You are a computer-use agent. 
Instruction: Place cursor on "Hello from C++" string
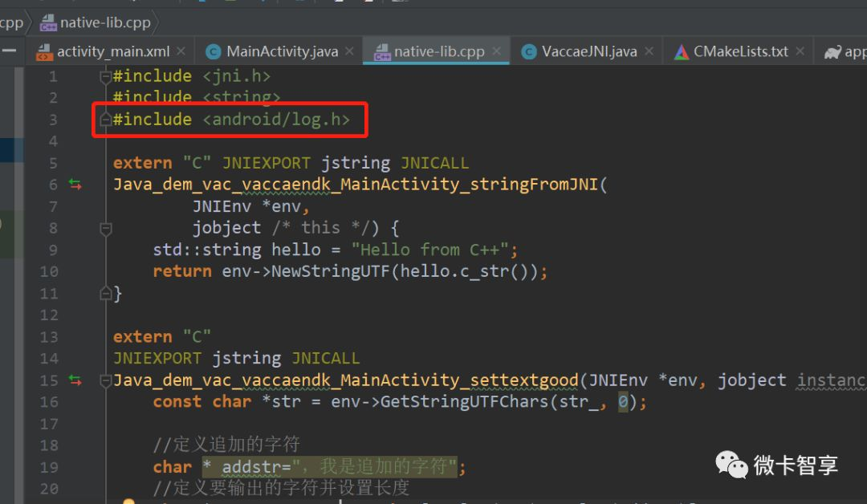coord(429,250)
